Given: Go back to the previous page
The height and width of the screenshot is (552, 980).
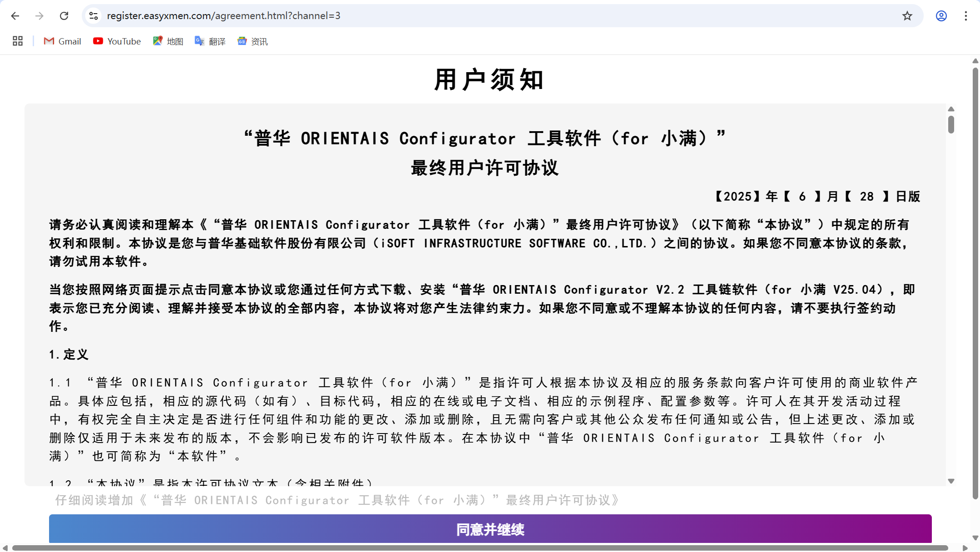Looking at the screenshot, I should click(x=15, y=16).
